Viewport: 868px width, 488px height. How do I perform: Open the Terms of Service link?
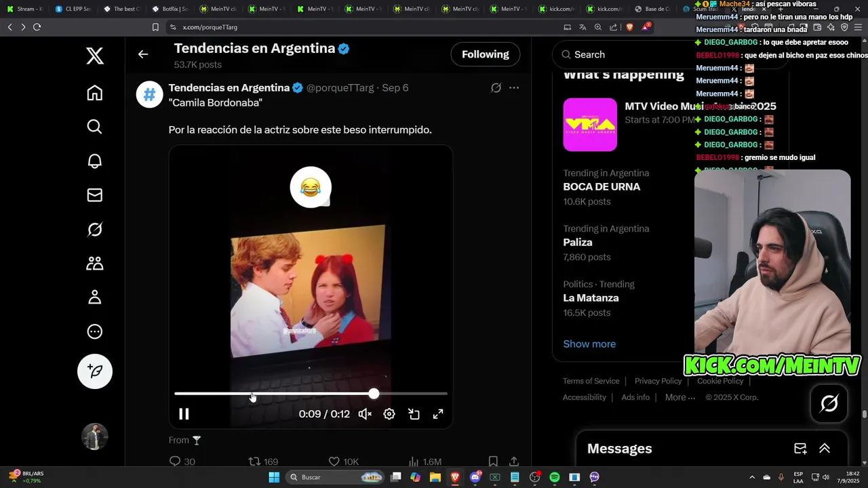(x=591, y=381)
